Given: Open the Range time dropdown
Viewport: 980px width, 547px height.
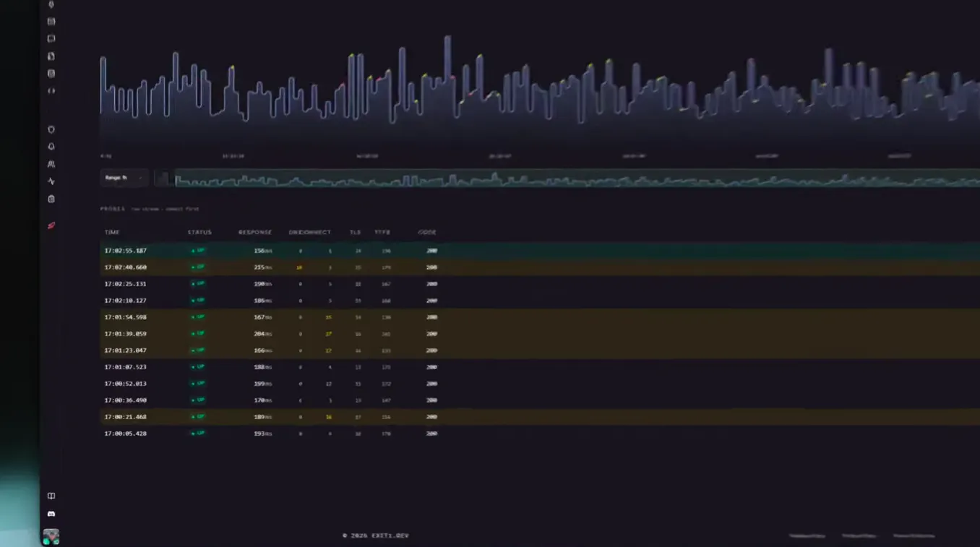Looking at the screenshot, I should (124, 178).
